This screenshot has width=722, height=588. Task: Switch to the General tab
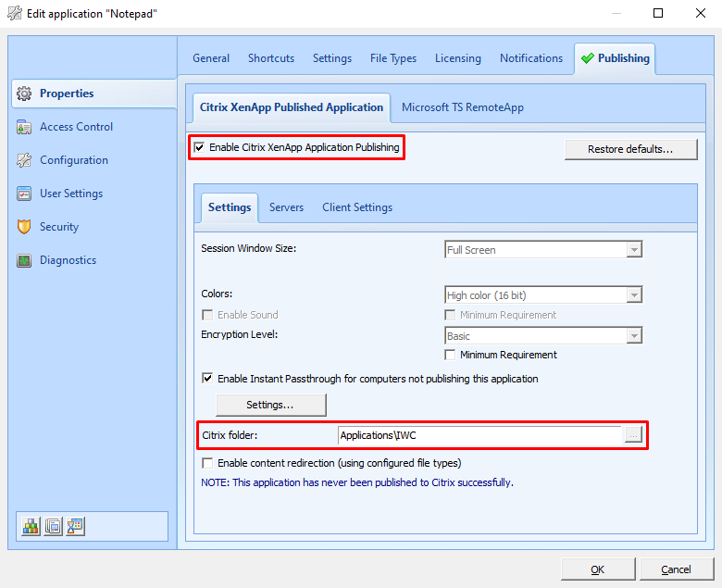pyautogui.click(x=211, y=58)
